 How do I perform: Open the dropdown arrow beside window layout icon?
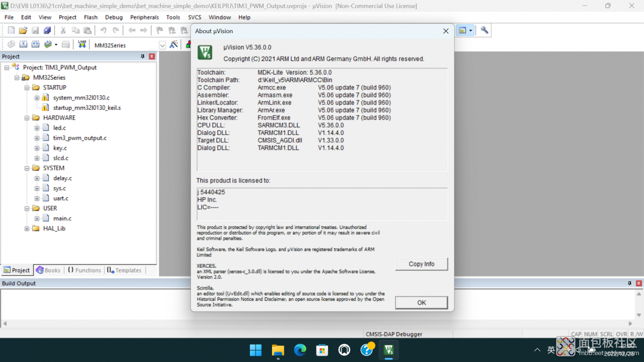471,31
